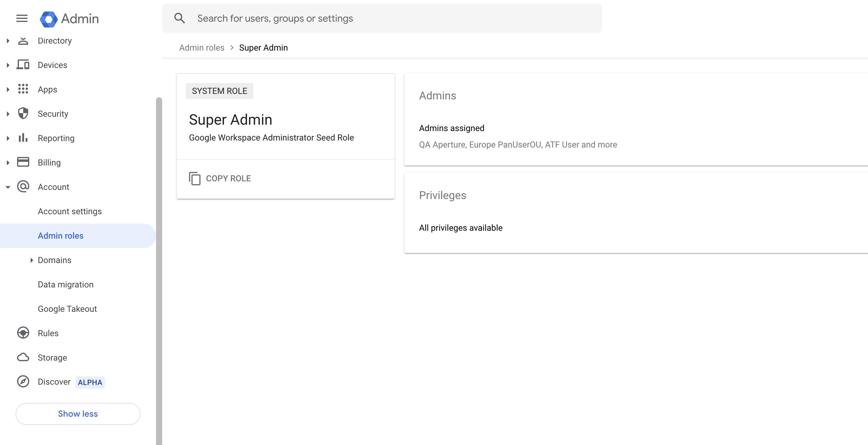The image size is (868, 445).
Task: Open Account settings in sidebar
Action: point(69,211)
